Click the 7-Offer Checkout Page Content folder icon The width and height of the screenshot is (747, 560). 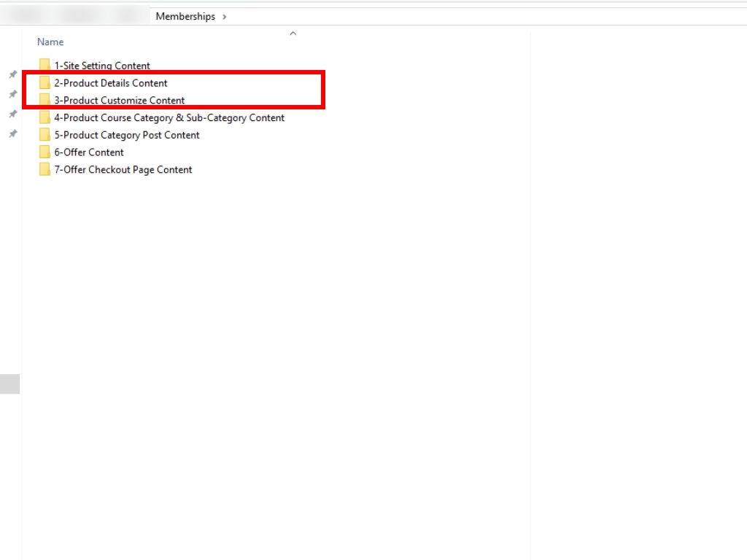[x=44, y=169]
